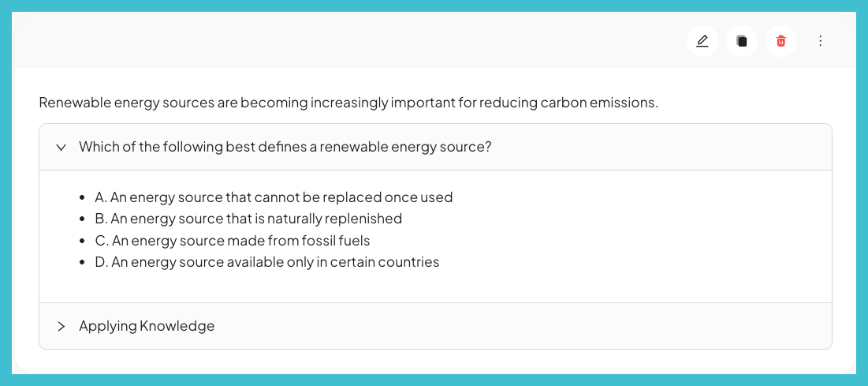Click the pencil edit icon
Viewport: 868px width, 386px height.
702,41
